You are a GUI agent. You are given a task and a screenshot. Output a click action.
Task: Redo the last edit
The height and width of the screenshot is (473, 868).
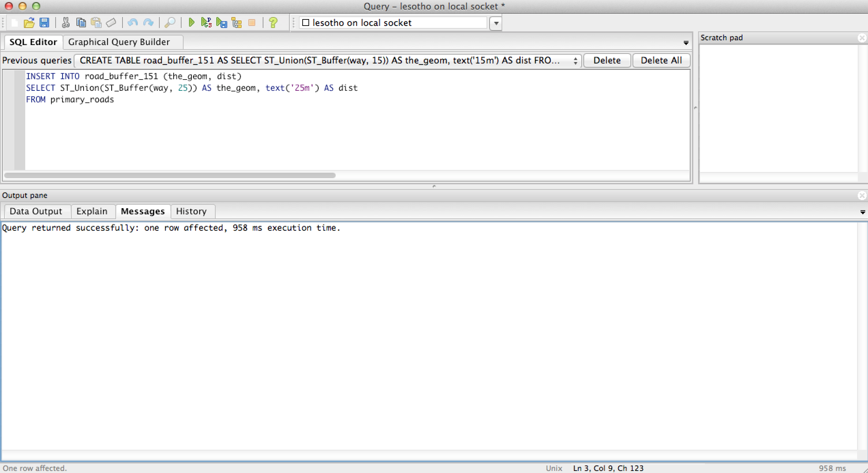[148, 23]
